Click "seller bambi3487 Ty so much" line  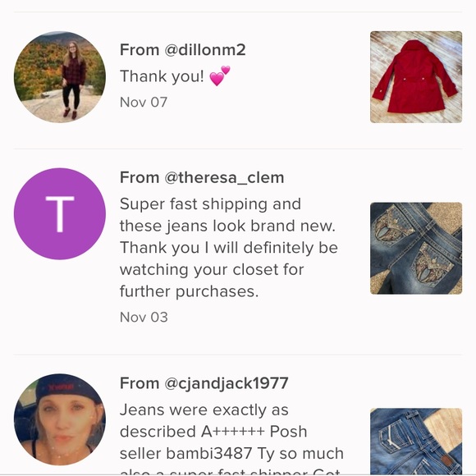point(231,454)
